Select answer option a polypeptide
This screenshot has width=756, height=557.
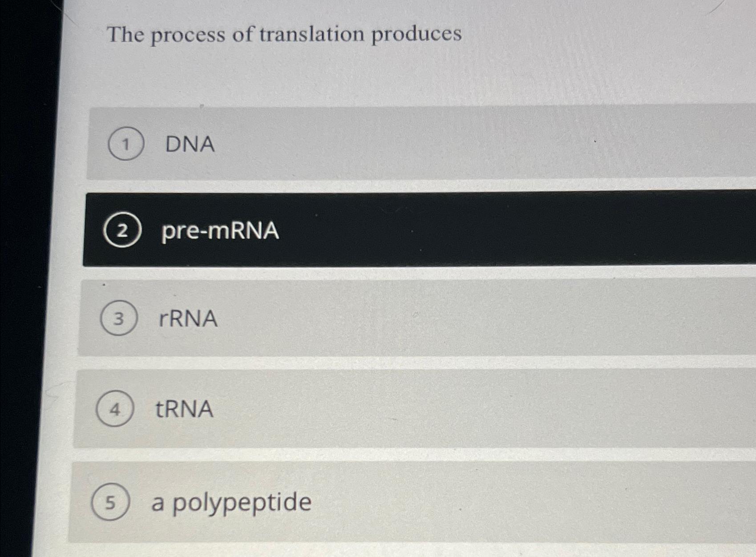click(x=311, y=498)
